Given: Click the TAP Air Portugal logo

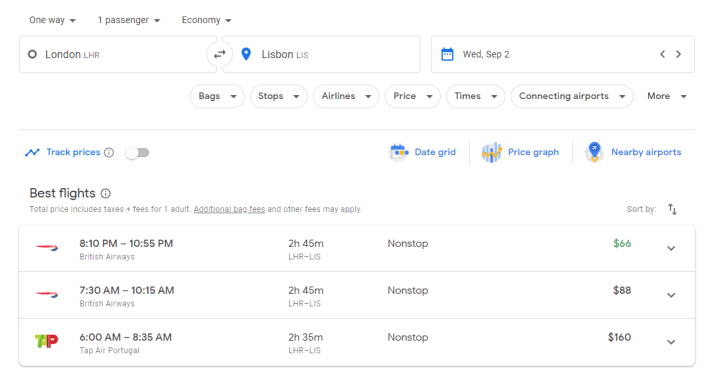Looking at the screenshot, I should click(x=47, y=341).
